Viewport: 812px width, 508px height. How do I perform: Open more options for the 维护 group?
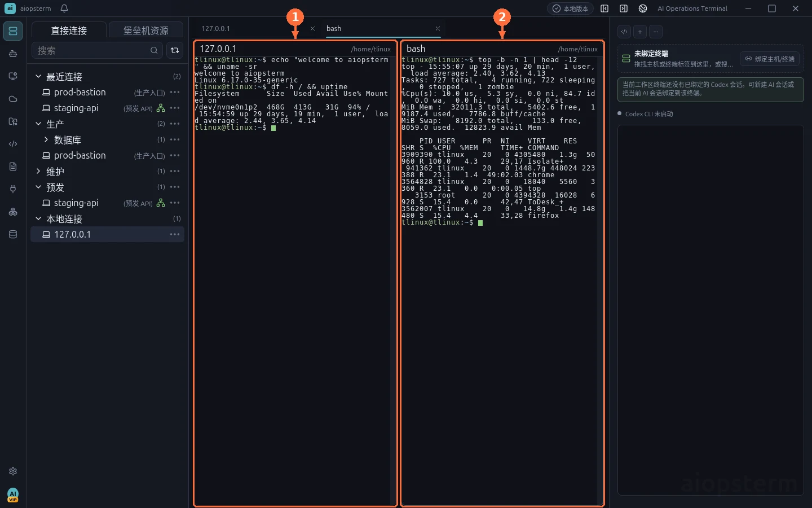point(175,171)
